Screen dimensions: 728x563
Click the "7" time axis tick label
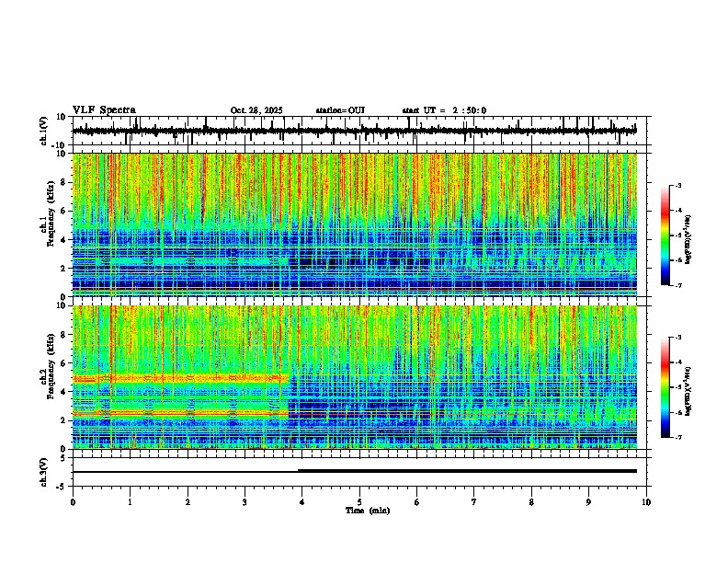tap(474, 502)
